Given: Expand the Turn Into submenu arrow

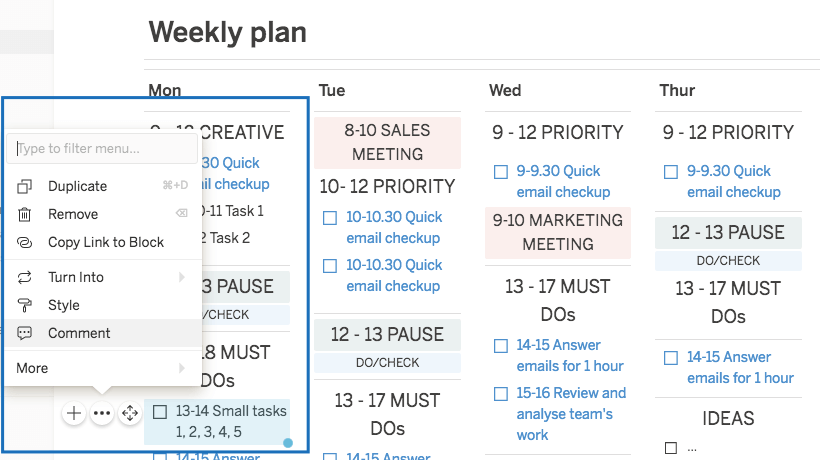Looking at the screenshot, I should [181, 277].
